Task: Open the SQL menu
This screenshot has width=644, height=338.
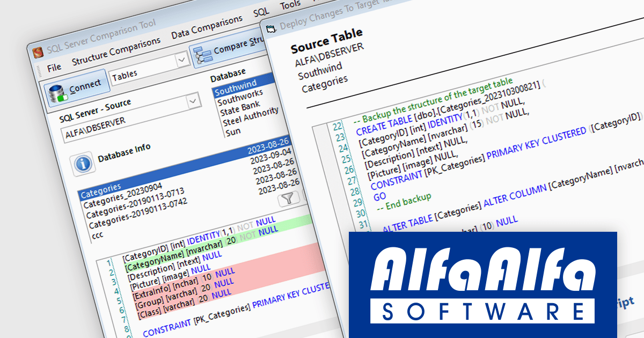Action: [261, 11]
